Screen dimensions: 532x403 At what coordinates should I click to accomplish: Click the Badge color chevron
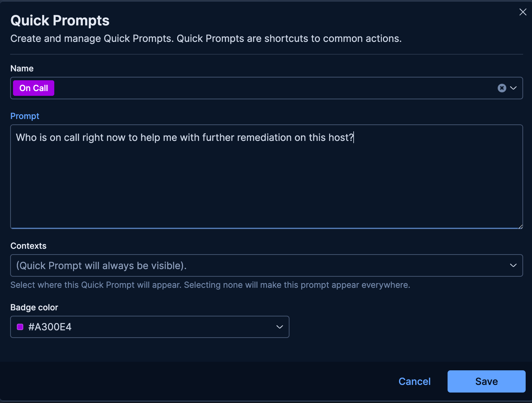(279, 327)
